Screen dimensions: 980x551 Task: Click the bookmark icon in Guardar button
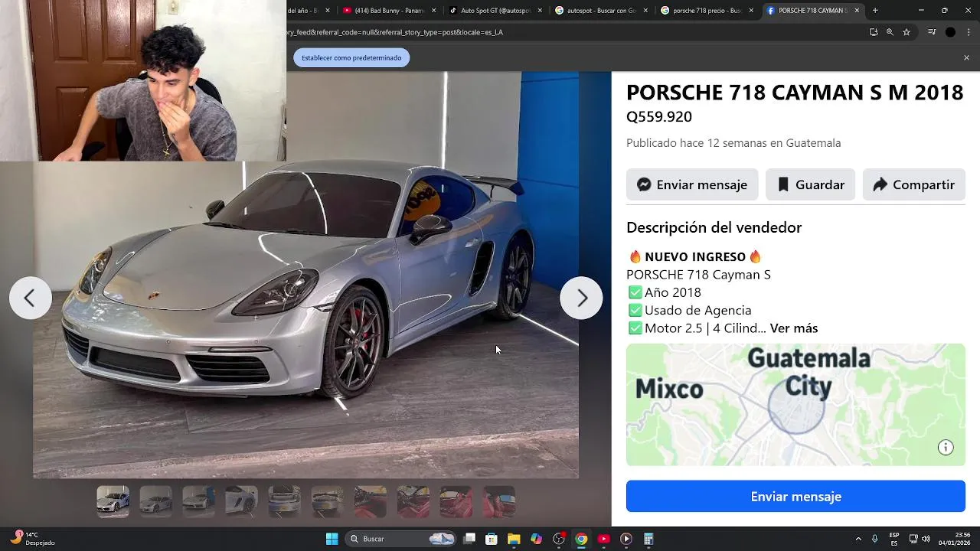783,184
